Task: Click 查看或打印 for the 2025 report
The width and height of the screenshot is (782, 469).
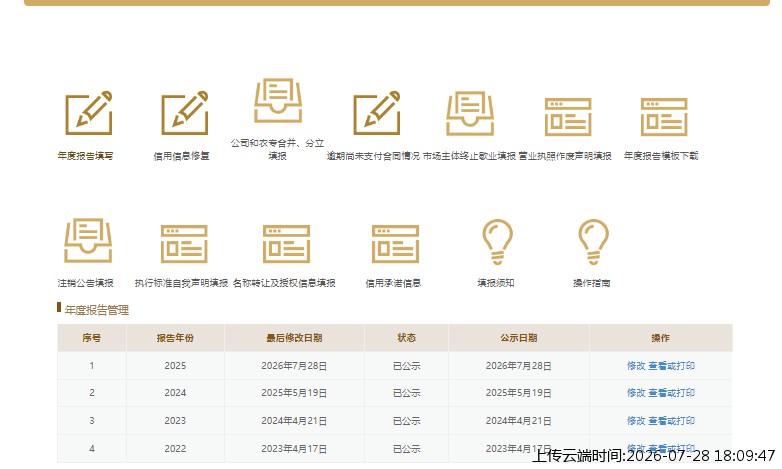Action: point(671,366)
